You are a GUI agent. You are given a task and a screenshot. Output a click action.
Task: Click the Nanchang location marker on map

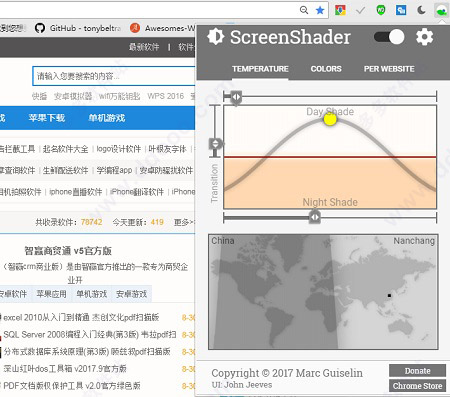pos(389,295)
